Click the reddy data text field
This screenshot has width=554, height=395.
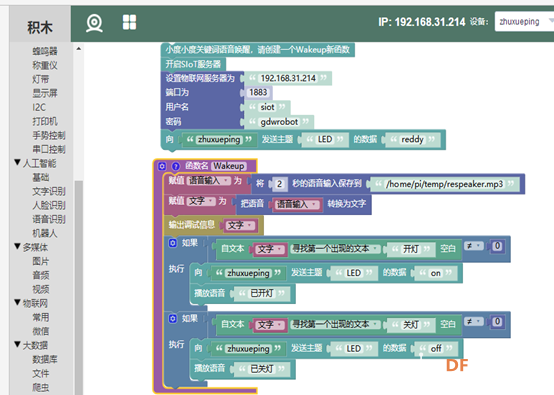[x=412, y=140]
